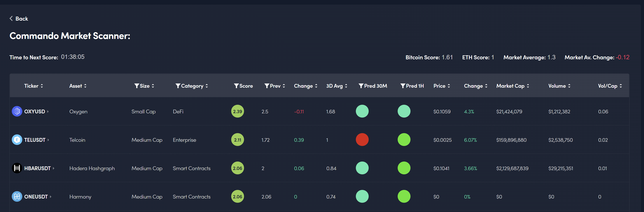The image size is (644, 212).
Task: Open the Prev column filter icon
Action: click(x=267, y=86)
